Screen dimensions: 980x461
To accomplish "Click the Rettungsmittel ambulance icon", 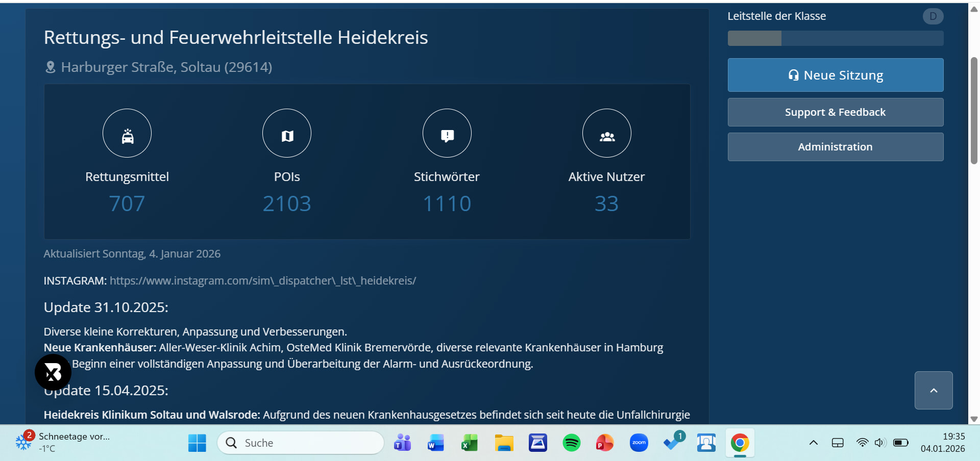I will 127,134.
